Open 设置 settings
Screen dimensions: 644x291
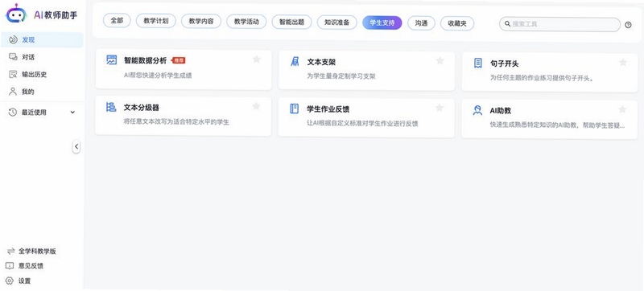pyautogui.click(x=25, y=281)
